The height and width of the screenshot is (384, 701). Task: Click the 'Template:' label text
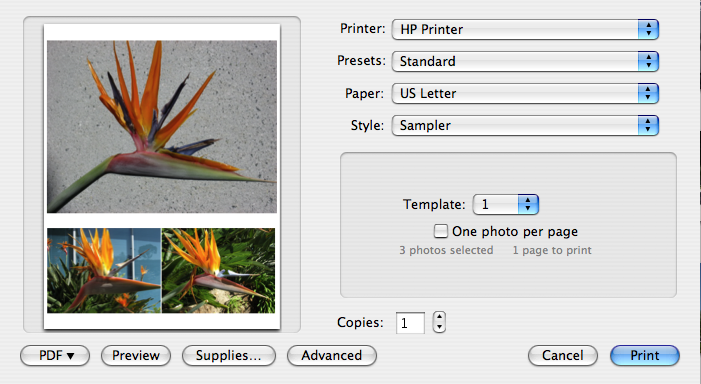434,205
